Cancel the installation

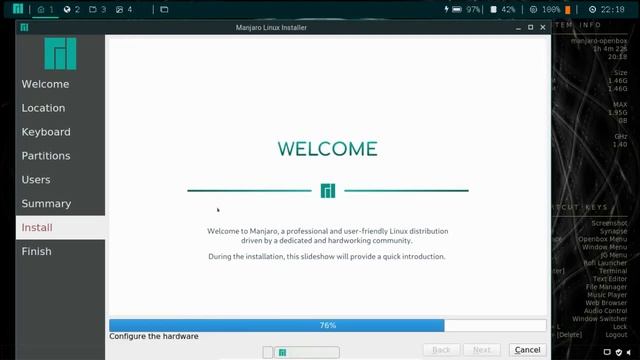(527, 350)
